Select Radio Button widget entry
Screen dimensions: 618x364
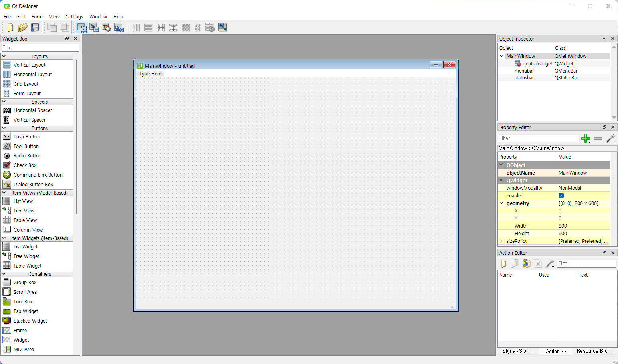pyautogui.click(x=28, y=155)
